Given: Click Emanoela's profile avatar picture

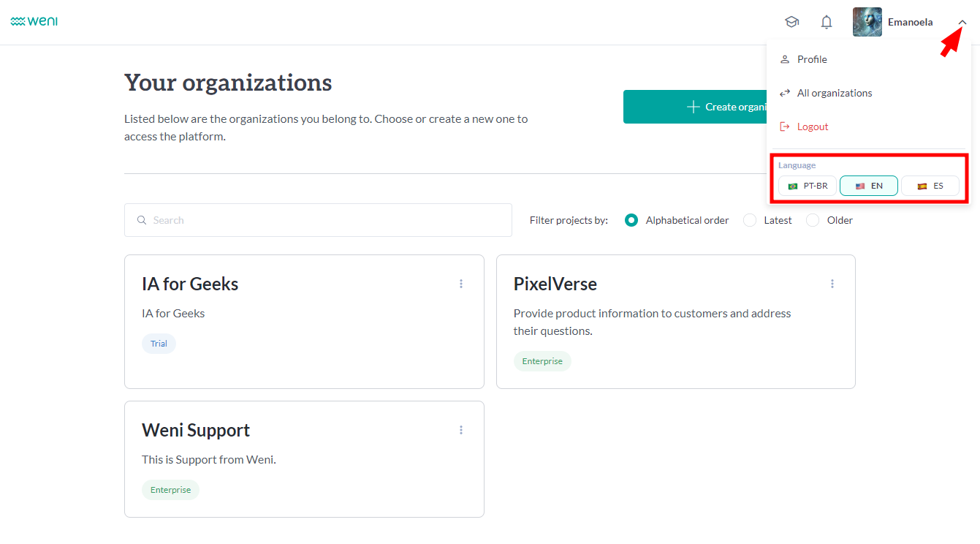Looking at the screenshot, I should [867, 22].
